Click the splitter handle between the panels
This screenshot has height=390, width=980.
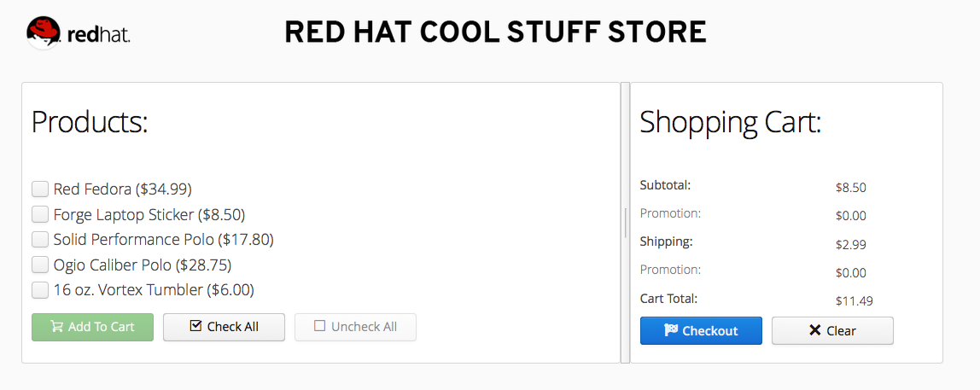tap(625, 223)
